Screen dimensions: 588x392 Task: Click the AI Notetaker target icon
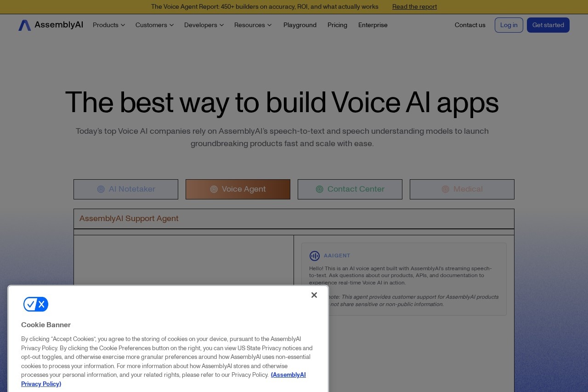(101, 189)
